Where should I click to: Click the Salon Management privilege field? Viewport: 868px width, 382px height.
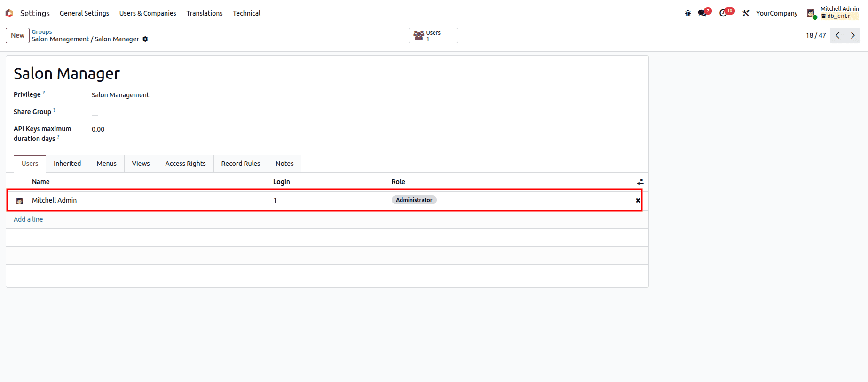[120, 95]
